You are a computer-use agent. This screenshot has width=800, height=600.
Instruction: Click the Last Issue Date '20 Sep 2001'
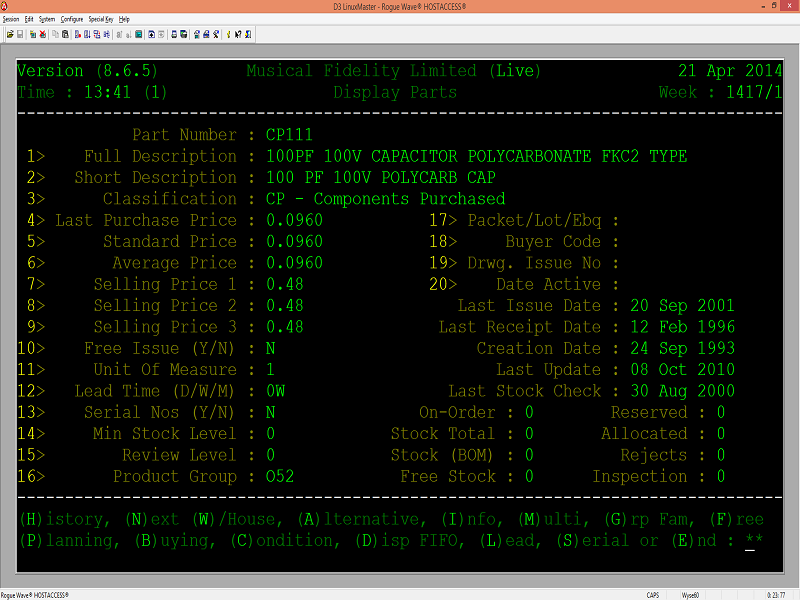[682, 306]
